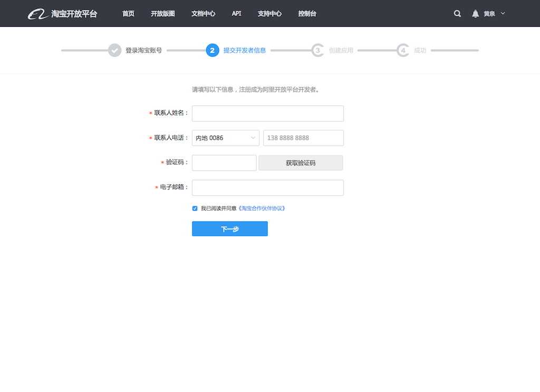The height and width of the screenshot is (392, 540).
Task: Click the 联系人姓名 input field
Action: (267, 113)
